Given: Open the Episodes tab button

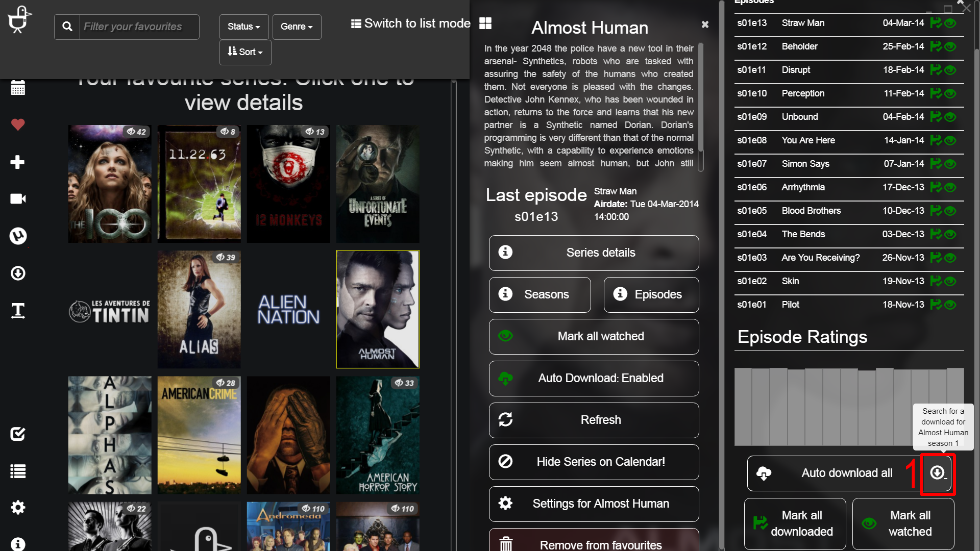Looking at the screenshot, I should [651, 295].
